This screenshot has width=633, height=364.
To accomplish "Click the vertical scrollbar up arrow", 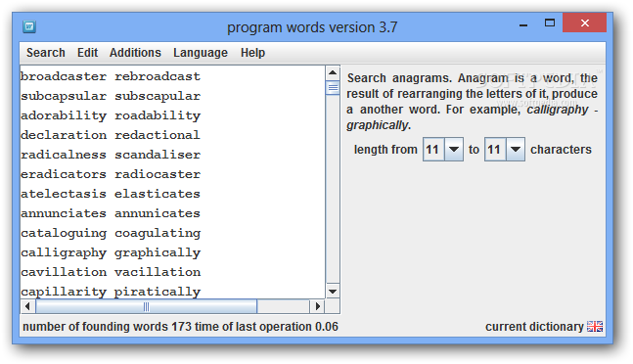I will click(x=333, y=73).
